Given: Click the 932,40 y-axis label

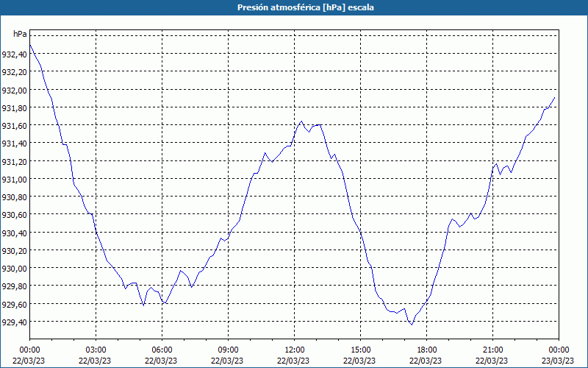Looking at the screenshot, I should 14,54.
